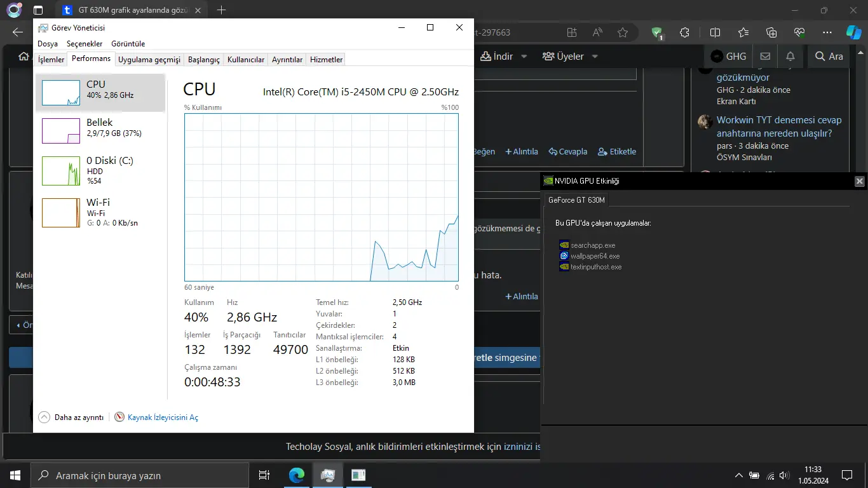Click Alıntıla beside Cevapla
868x488 pixels.
click(522, 152)
